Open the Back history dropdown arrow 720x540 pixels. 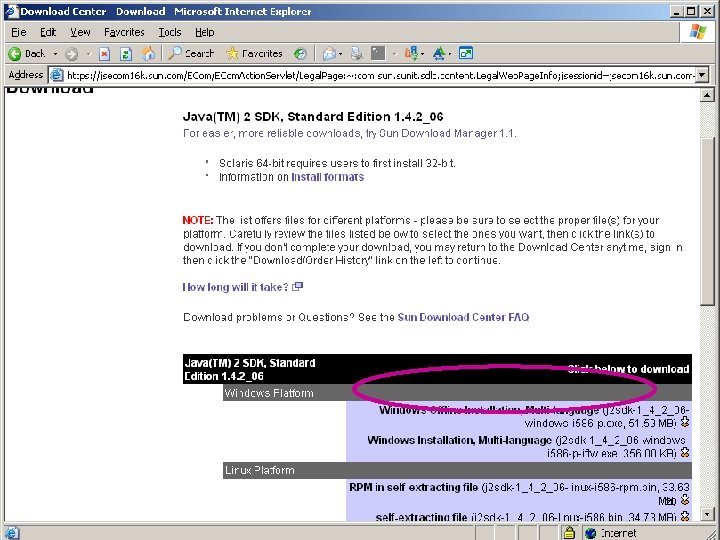56,54
